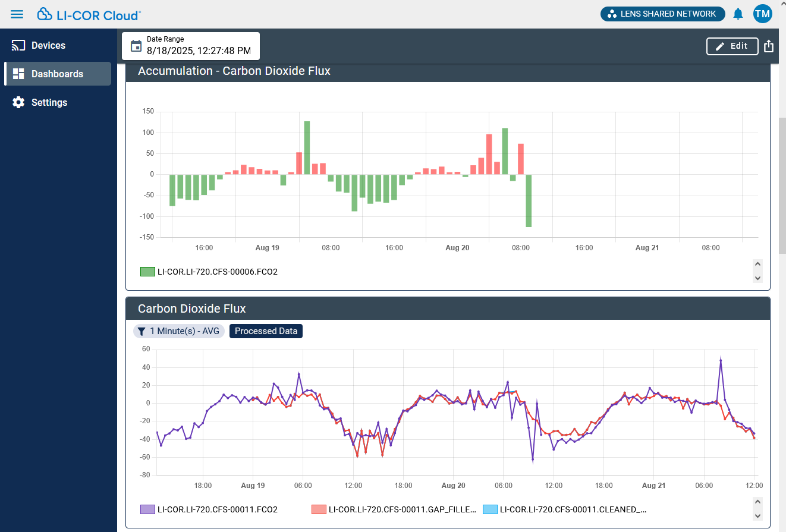The height and width of the screenshot is (532, 786).
Task: Select Dashboards in the sidebar
Action: [x=57, y=74]
